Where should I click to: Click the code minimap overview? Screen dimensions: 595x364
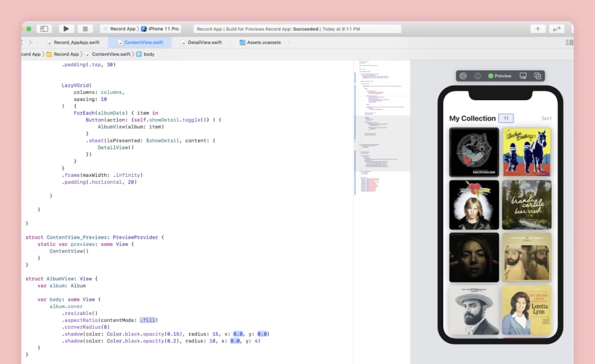[382, 127]
